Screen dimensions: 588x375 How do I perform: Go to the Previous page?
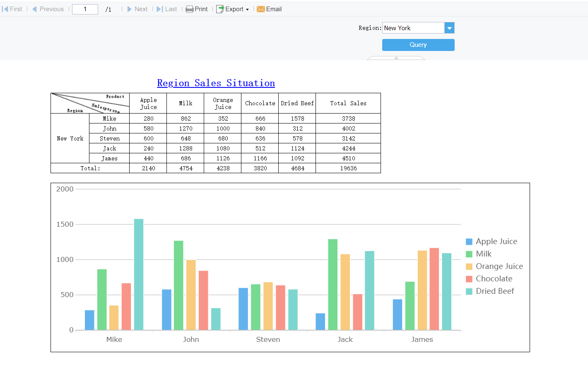coord(48,9)
